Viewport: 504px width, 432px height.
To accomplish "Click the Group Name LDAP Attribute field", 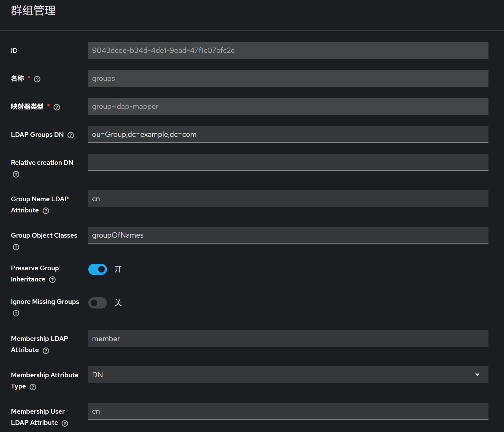I will click(x=288, y=199).
